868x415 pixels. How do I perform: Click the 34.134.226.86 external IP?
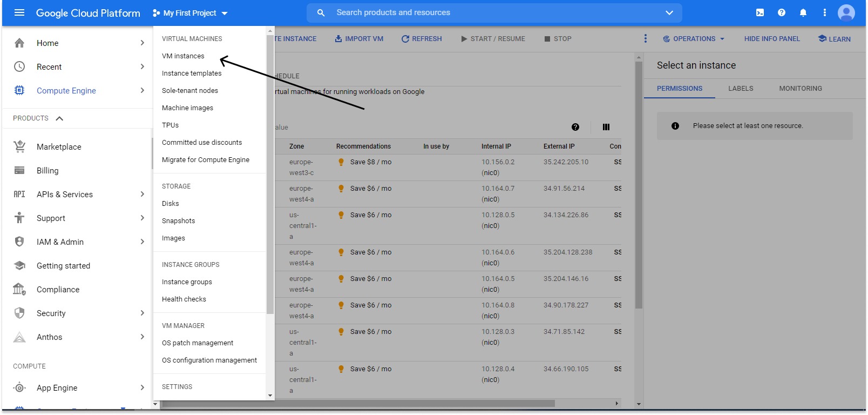point(566,215)
